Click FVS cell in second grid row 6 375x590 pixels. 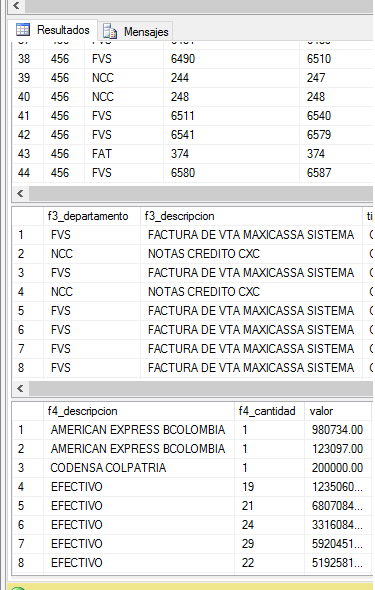click(92, 330)
